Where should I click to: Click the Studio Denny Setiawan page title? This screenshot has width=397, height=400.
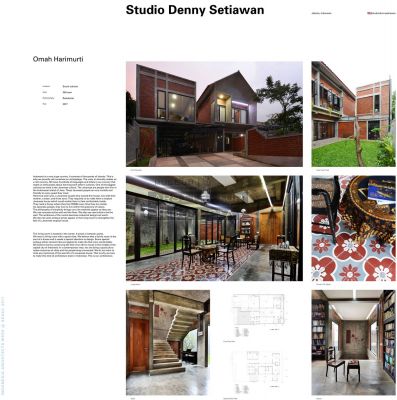point(195,10)
